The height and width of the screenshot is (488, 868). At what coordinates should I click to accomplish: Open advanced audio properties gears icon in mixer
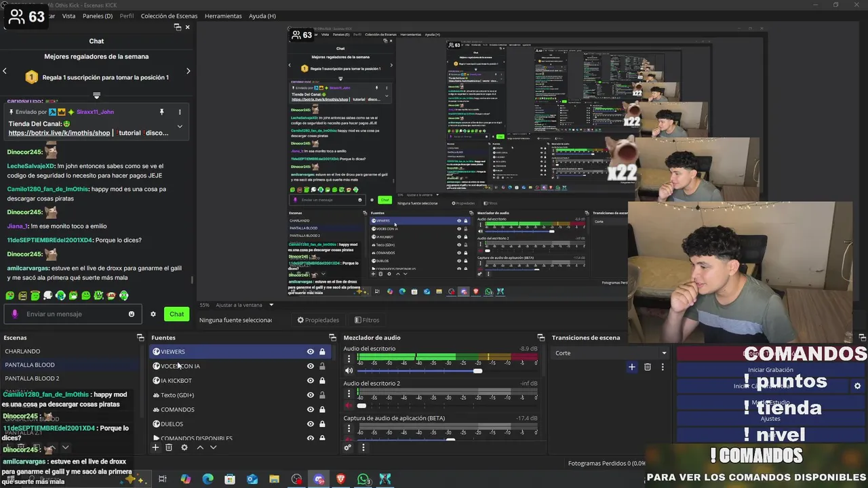tap(348, 447)
